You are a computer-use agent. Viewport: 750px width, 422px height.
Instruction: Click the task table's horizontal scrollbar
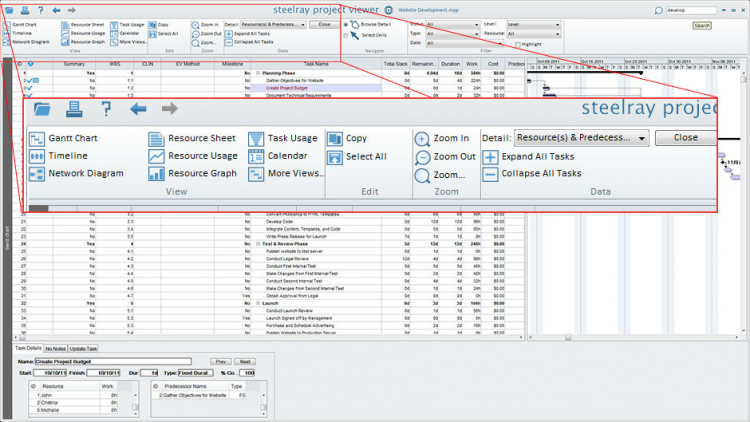(269, 337)
